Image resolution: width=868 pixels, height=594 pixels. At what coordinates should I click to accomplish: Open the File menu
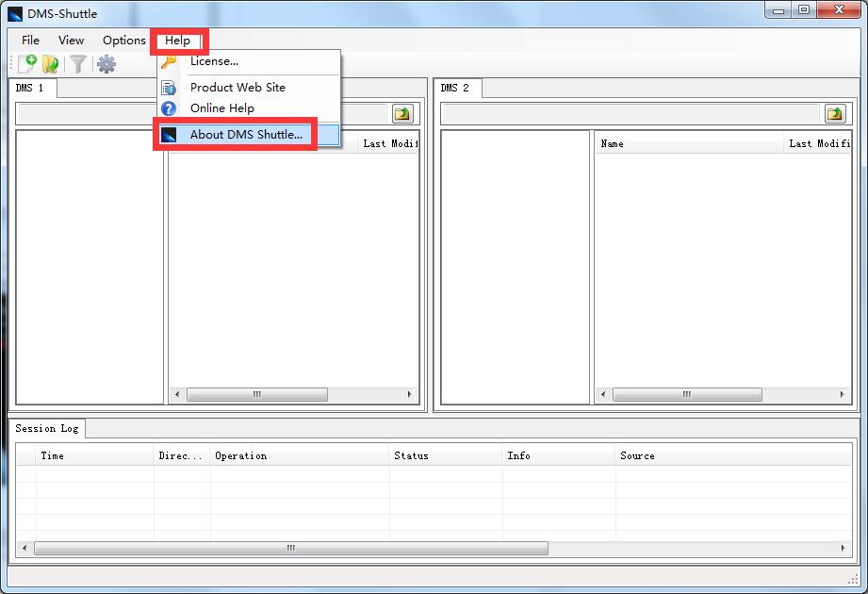(x=30, y=41)
